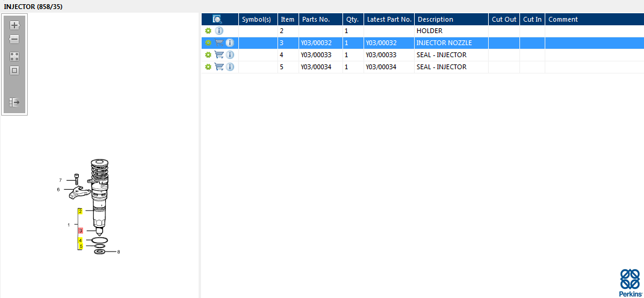Click Latest Part No. Y03/00032 cell

point(389,43)
